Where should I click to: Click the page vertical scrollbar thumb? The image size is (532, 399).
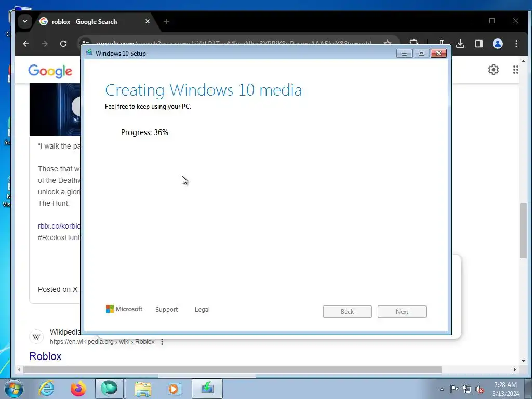(x=524, y=231)
